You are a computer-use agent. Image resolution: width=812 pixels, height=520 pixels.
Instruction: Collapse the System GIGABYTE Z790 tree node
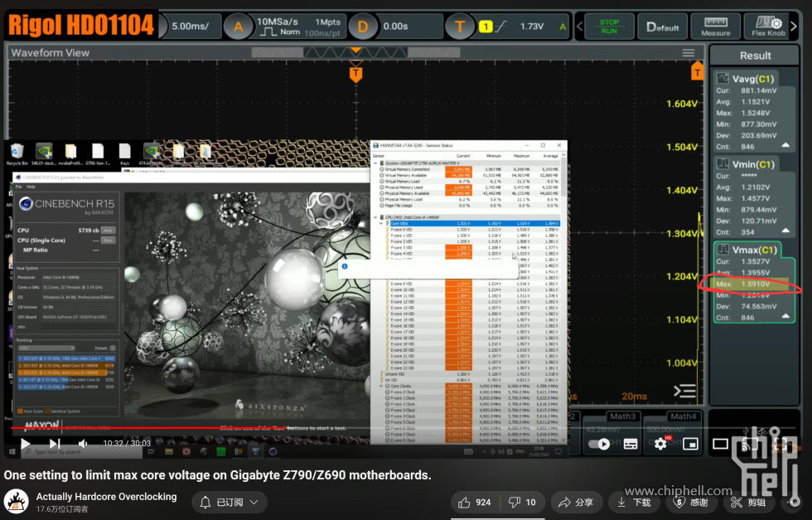[x=376, y=163]
